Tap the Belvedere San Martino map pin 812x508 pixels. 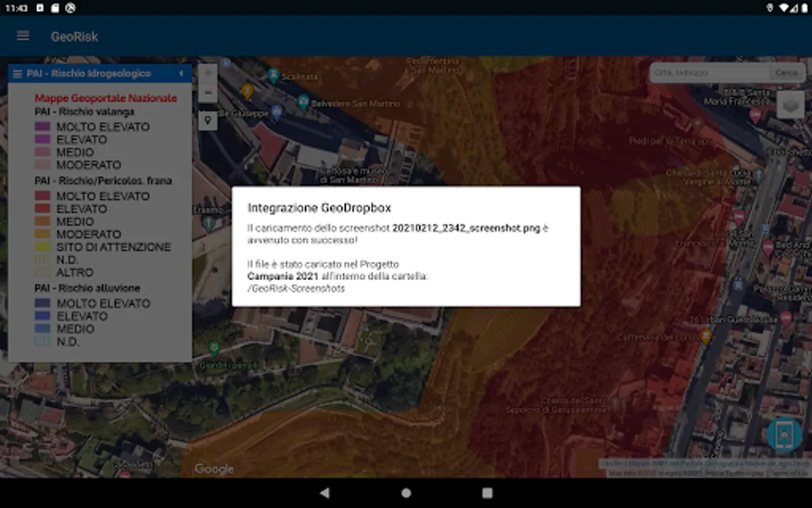[x=303, y=102]
